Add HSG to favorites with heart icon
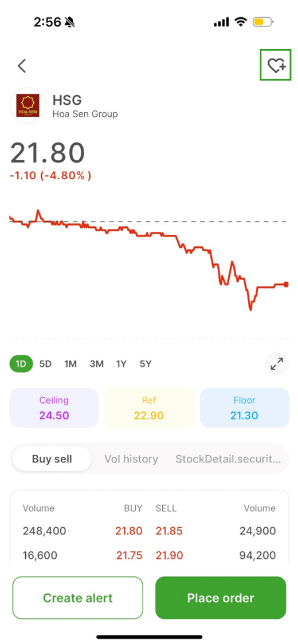Screen dimensions: 298x644 (x=276, y=65)
